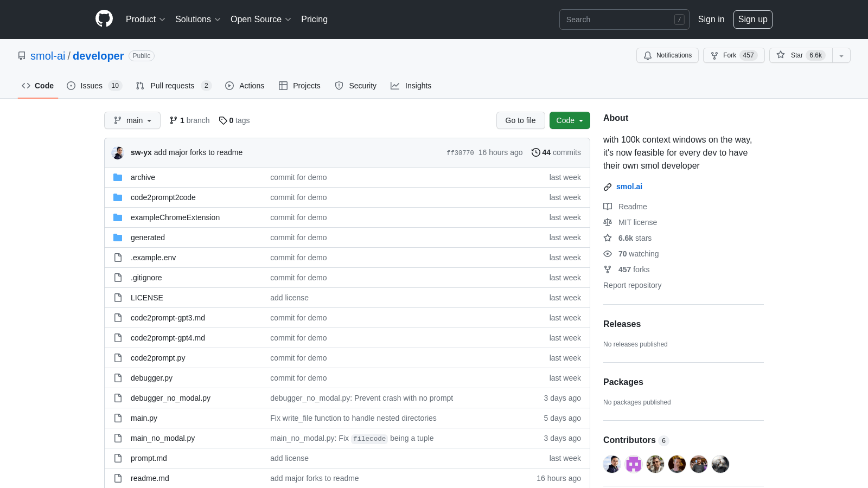Open the Notifications sign-in button
Screen dimensions: 868x488
click(667, 55)
